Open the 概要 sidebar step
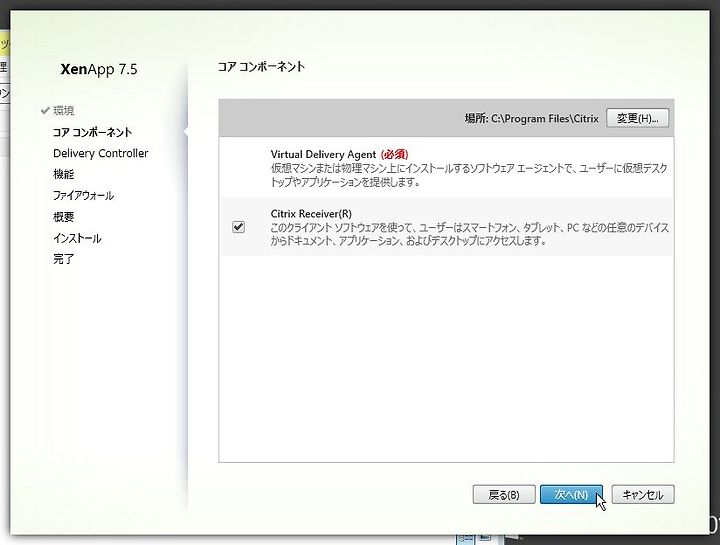Image resolution: width=720 pixels, height=545 pixels. [63, 217]
